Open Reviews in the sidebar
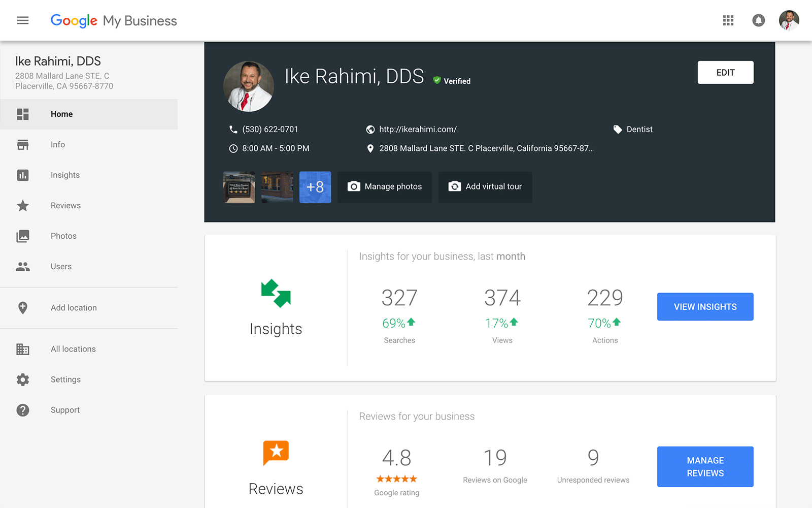812x508 pixels. point(89,206)
